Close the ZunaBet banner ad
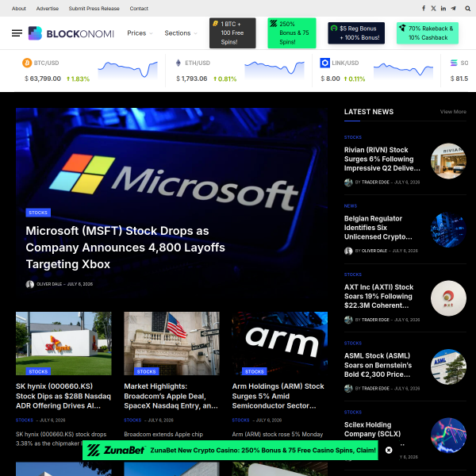This screenshot has width=476, height=476. click(x=389, y=450)
